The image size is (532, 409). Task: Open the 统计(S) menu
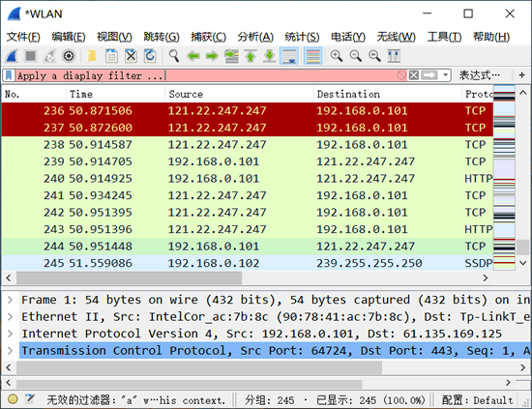[302, 37]
